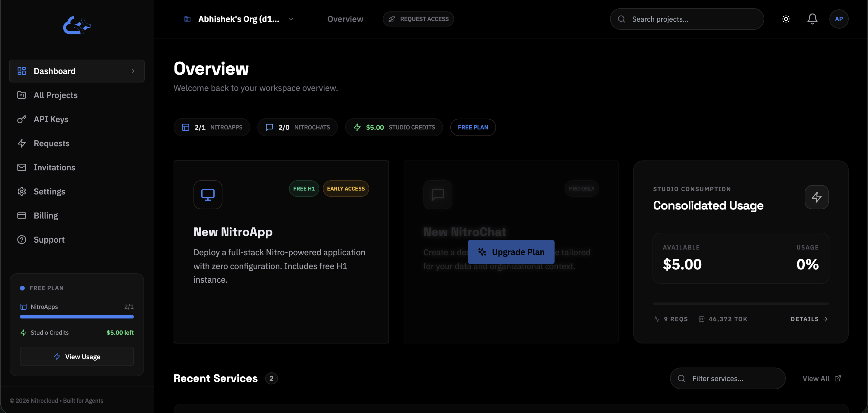Click the Nitrochats count pill
This screenshot has width=868, height=413.
click(x=297, y=127)
